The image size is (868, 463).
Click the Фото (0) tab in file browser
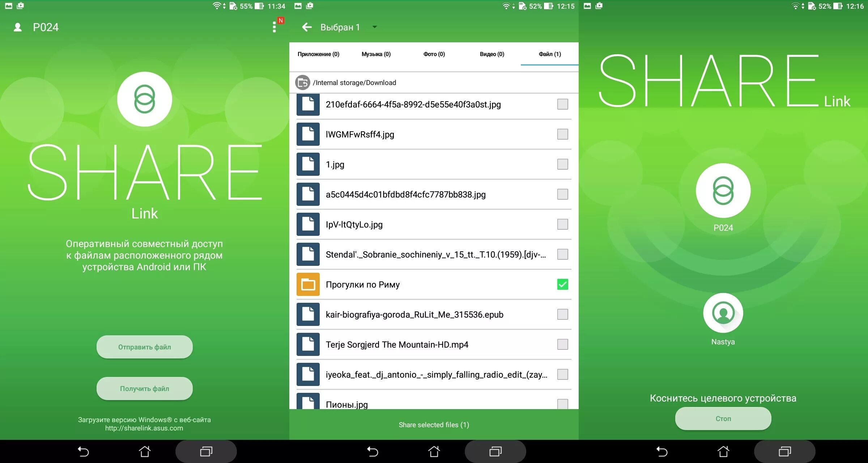tap(434, 54)
